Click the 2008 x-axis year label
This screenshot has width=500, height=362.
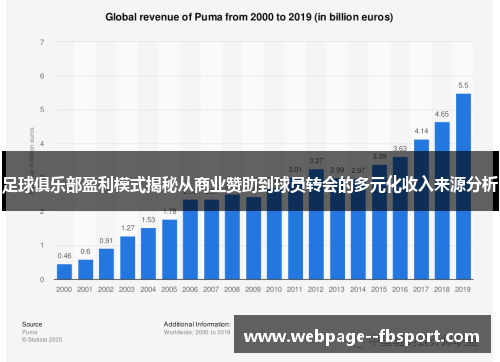tap(232, 289)
